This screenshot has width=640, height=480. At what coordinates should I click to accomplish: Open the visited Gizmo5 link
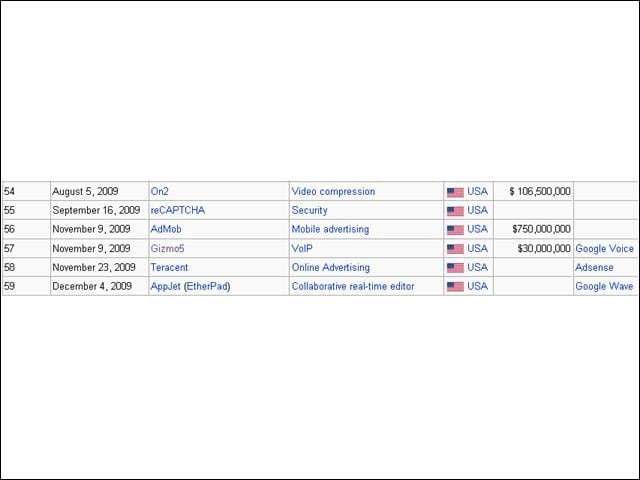tap(167, 248)
